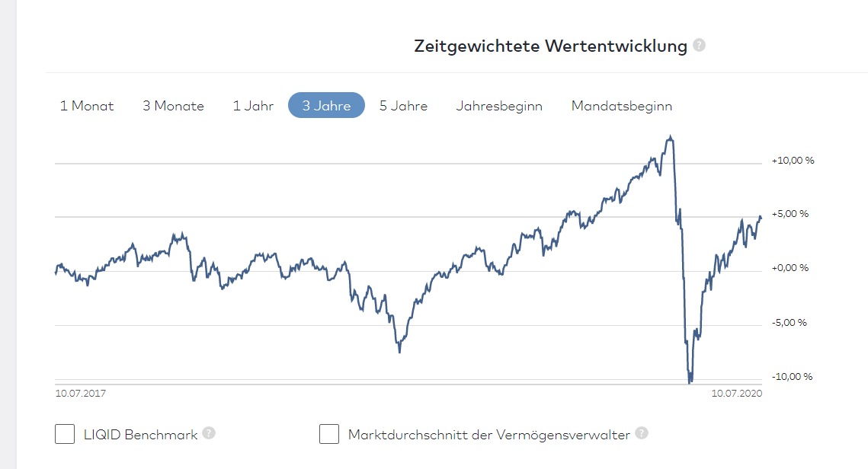Select the Mandatsbeginn period
The image size is (868, 469).
621,106
